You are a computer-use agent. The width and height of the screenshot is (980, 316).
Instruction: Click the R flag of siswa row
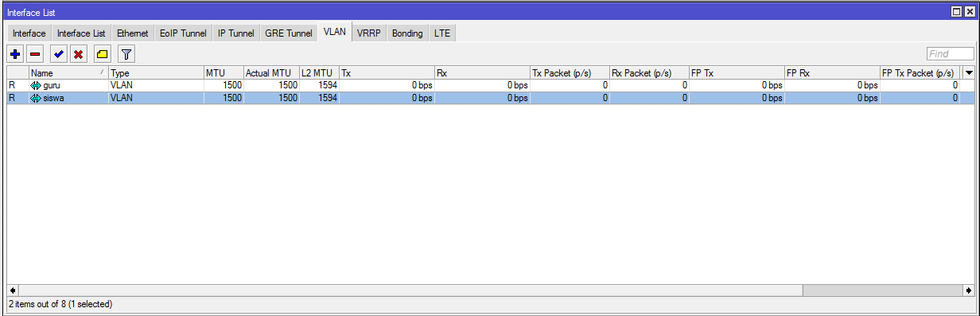click(x=12, y=98)
